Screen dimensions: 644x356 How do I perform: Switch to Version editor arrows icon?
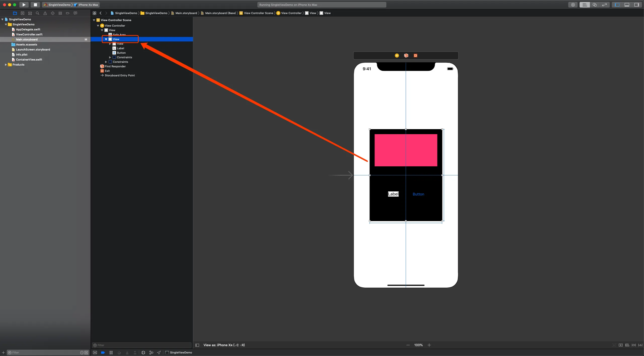click(x=604, y=5)
